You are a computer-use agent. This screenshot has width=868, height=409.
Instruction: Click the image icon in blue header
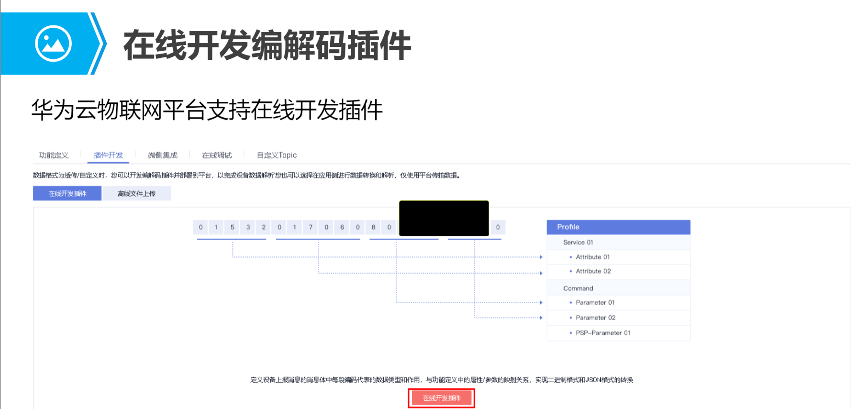[53, 44]
